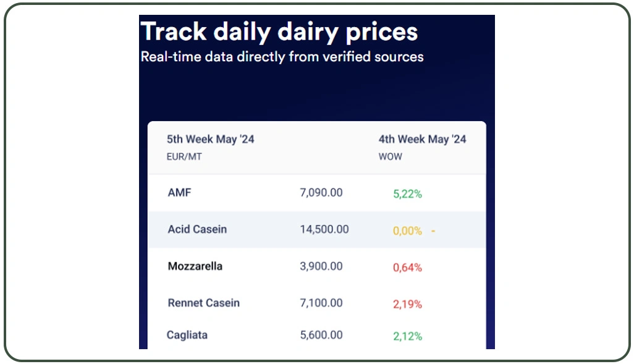Click the "Track daily dairy prices" heading
The image size is (634, 364).
[279, 32]
